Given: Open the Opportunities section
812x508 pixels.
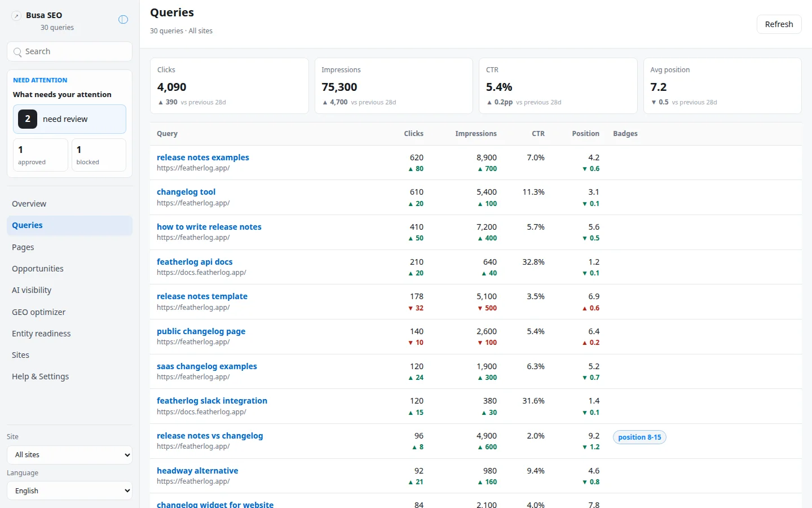Looking at the screenshot, I should point(69,269).
